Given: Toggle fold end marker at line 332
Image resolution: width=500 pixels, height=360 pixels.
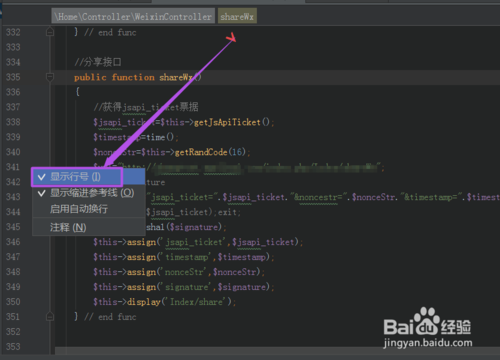Looking at the screenshot, I should pyautogui.click(x=50, y=32).
